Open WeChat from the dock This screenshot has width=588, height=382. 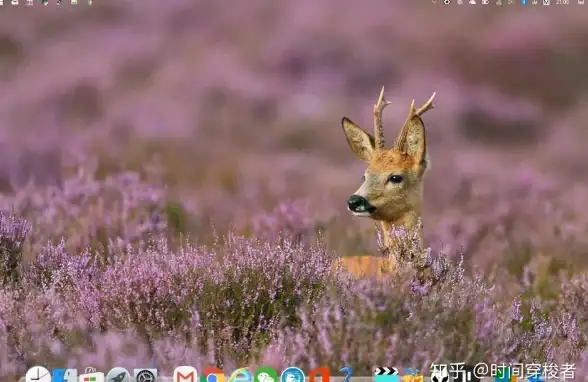pyautogui.click(x=266, y=375)
